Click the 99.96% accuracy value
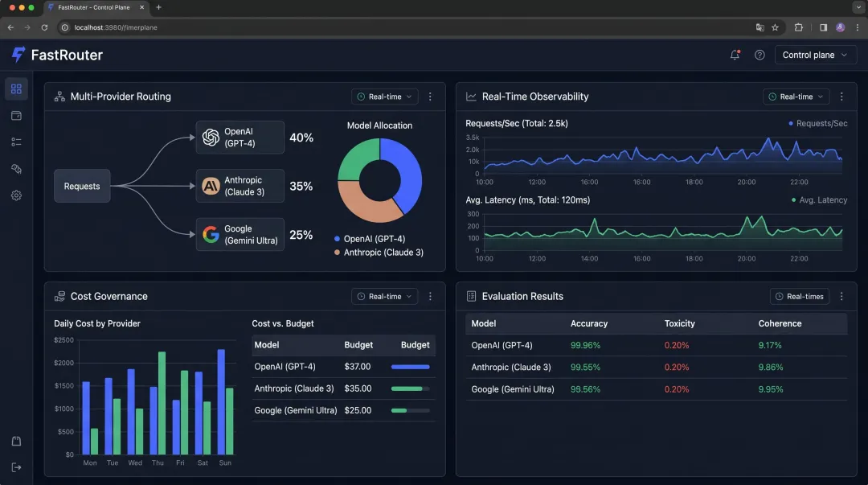This screenshot has width=868, height=485. pyautogui.click(x=585, y=345)
